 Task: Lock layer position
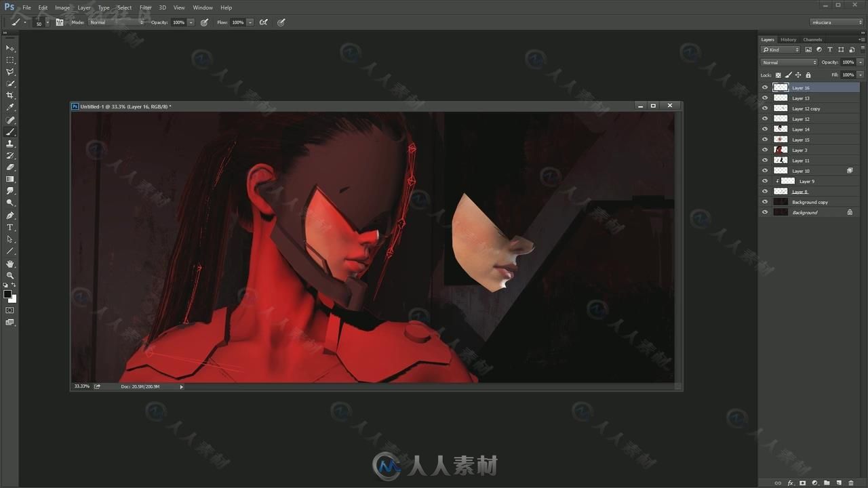click(x=798, y=75)
